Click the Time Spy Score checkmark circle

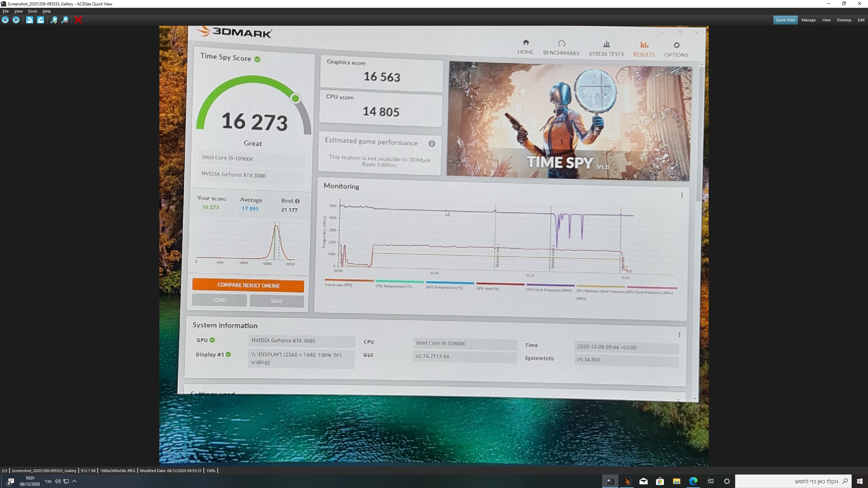258,58
